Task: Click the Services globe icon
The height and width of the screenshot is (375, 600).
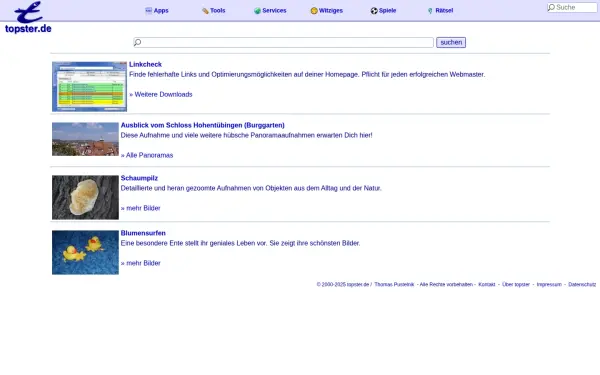Action: pos(257,11)
